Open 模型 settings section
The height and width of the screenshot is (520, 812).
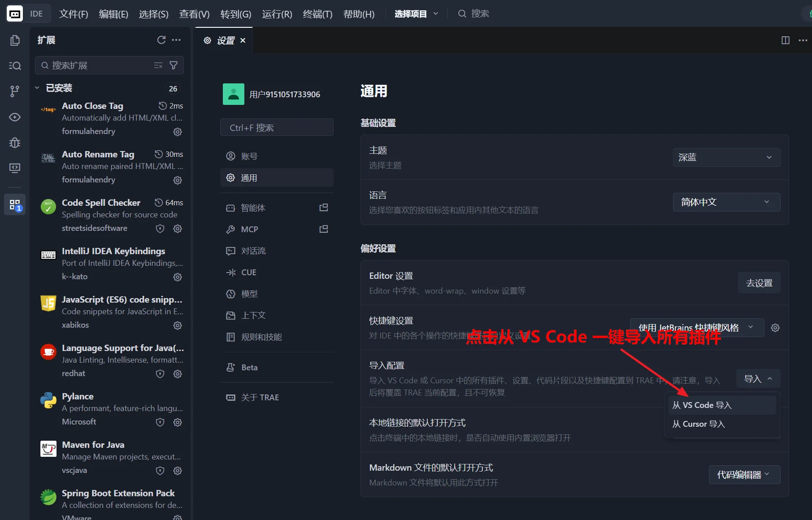[x=277, y=294]
